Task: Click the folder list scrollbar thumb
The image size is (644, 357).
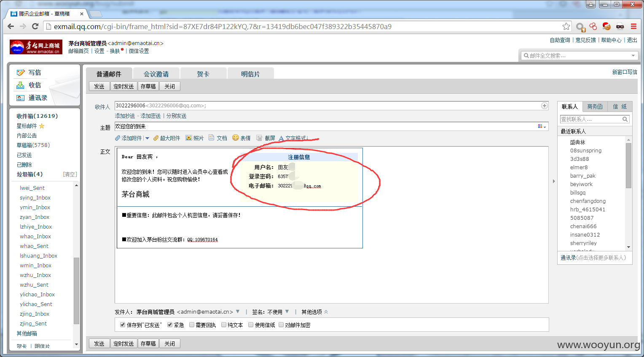Action: [x=76, y=290]
